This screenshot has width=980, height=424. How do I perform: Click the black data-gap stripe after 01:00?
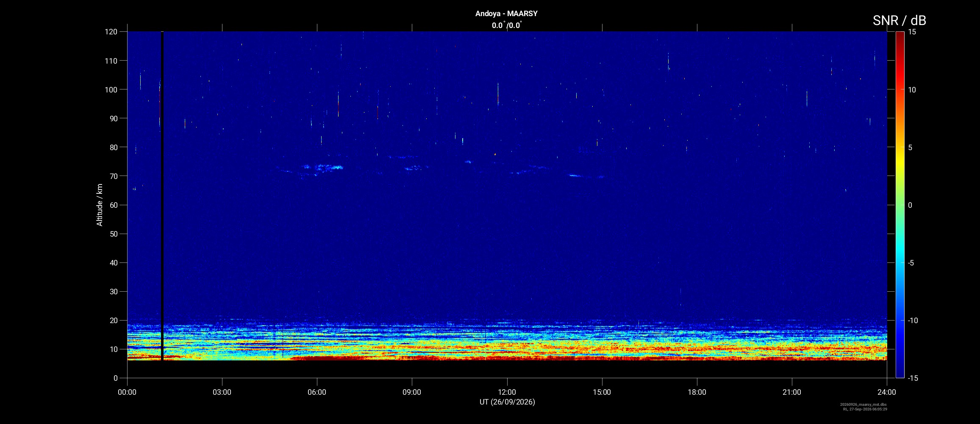162,196
